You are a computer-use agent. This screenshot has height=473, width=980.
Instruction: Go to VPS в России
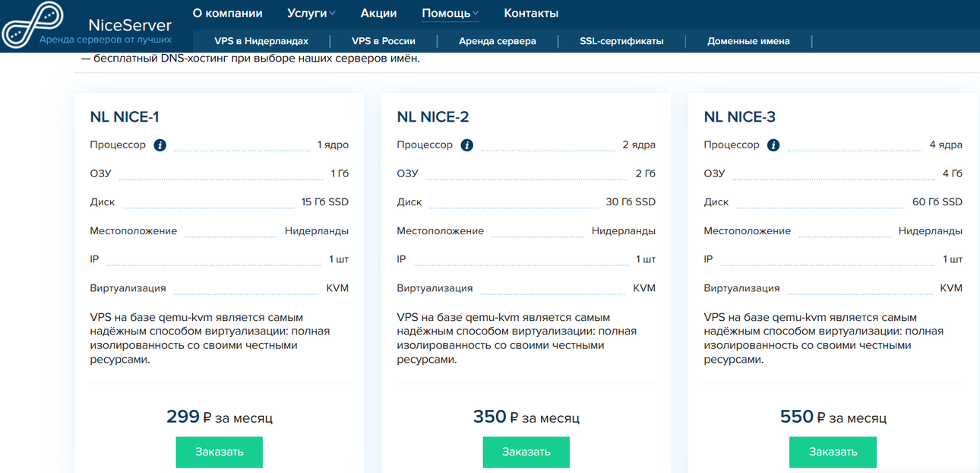pos(384,41)
